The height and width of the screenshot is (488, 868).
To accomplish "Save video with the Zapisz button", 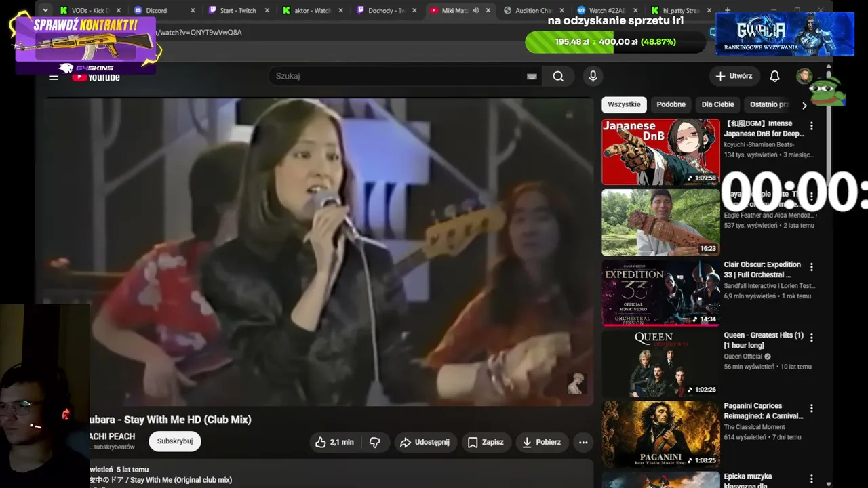I will [487, 442].
